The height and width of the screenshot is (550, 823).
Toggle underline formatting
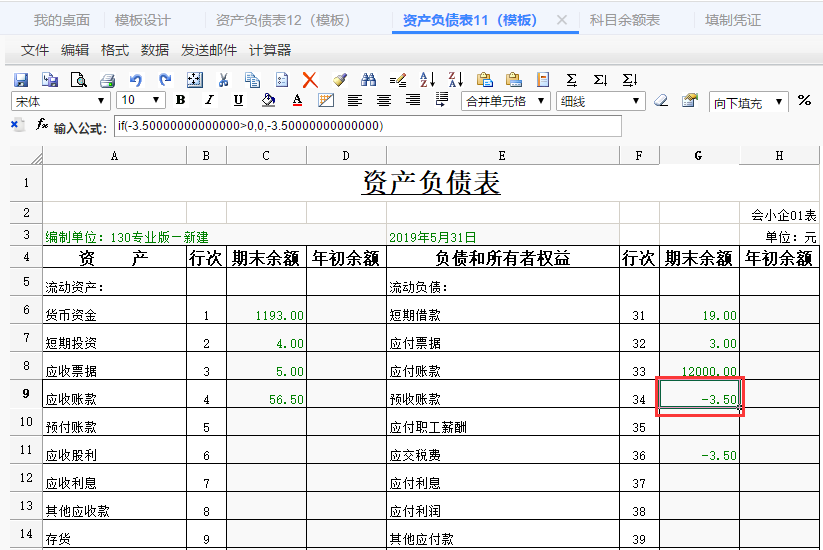pos(238,101)
